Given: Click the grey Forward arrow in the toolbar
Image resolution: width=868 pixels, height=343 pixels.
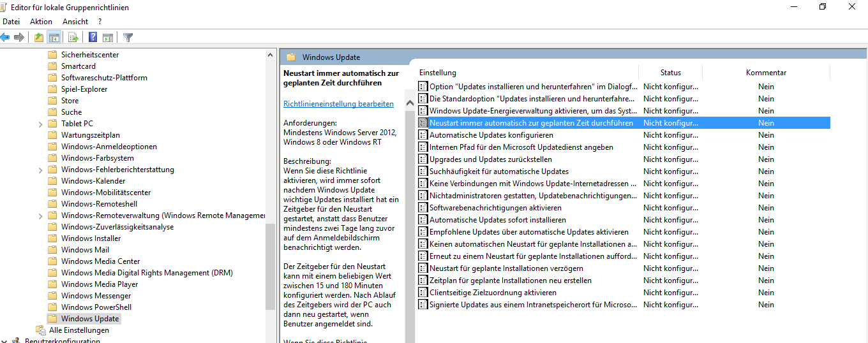Looking at the screenshot, I should click(x=19, y=38).
